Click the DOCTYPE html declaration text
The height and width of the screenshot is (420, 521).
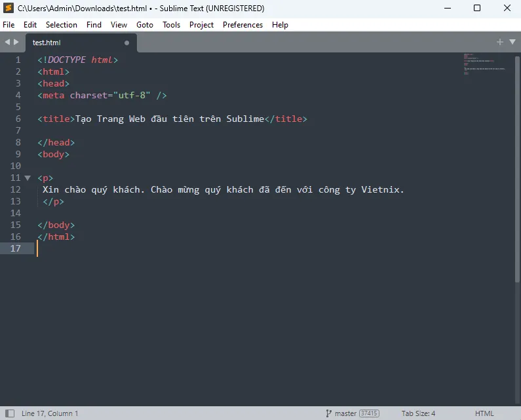coord(78,60)
